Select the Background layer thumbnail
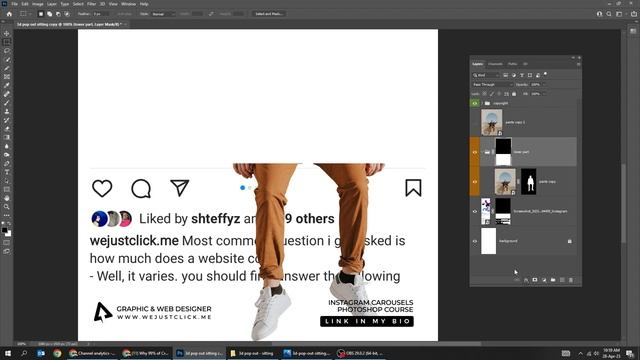Image resolution: width=640 pixels, height=360 pixels. [489, 241]
